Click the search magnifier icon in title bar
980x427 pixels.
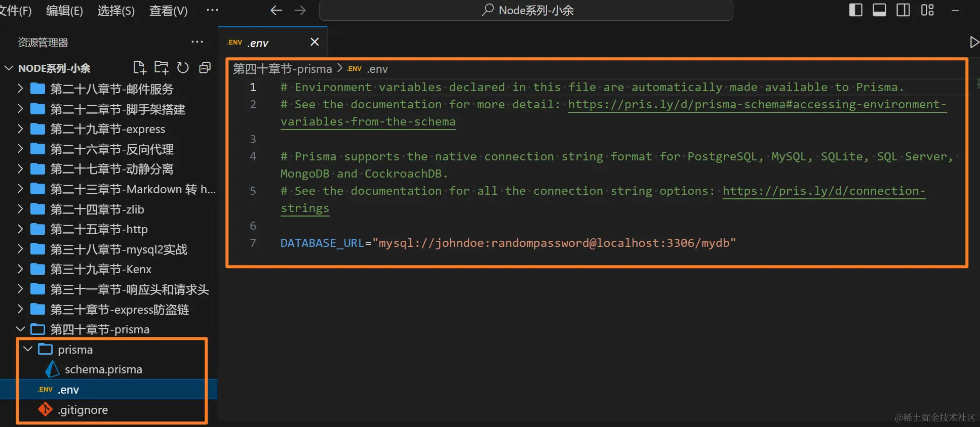[488, 10]
